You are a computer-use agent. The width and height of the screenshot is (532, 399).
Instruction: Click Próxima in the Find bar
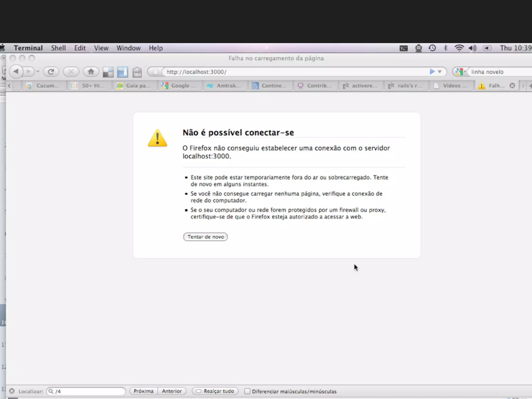pos(143,391)
